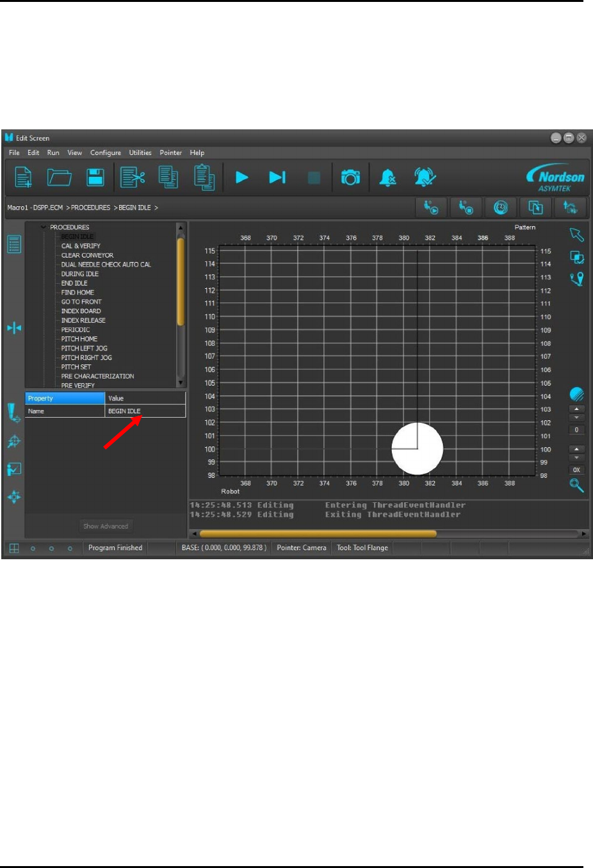
Task: Select FIND HOME procedure
Action: click(77, 292)
